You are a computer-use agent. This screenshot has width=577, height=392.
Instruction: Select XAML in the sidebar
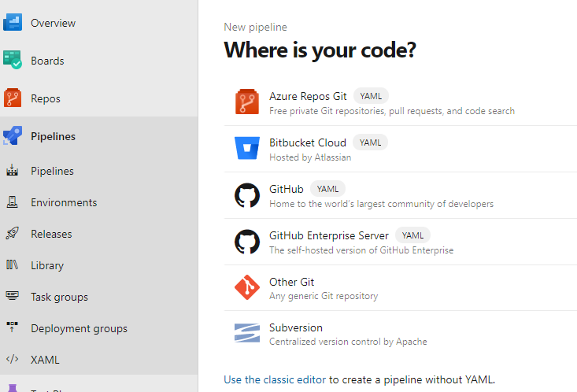pos(45,360)
